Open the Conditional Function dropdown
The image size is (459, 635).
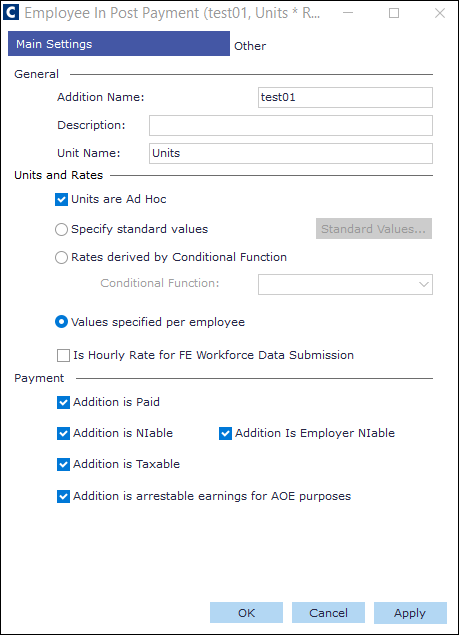(345, 284)
